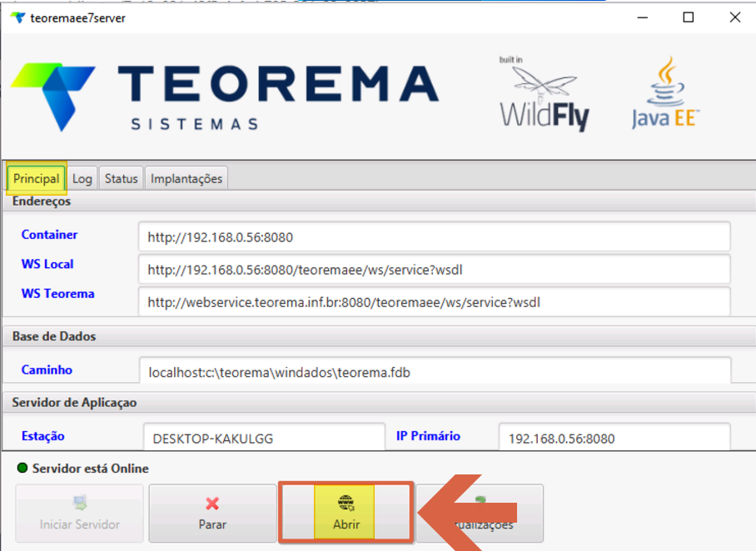Image resolution: width=756 pixels, height=551 pixels.
Task: Click the WS Local address field
Action: click(x=434, y=270)
